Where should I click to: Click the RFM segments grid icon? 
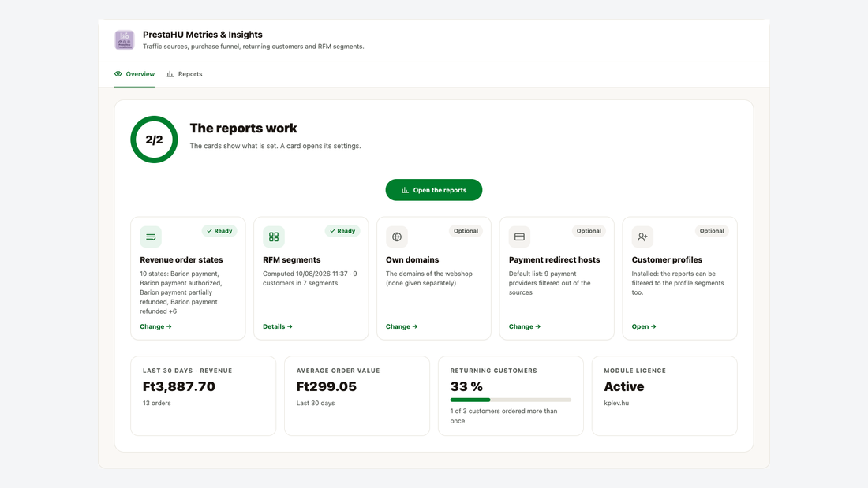tap(274, 237)
